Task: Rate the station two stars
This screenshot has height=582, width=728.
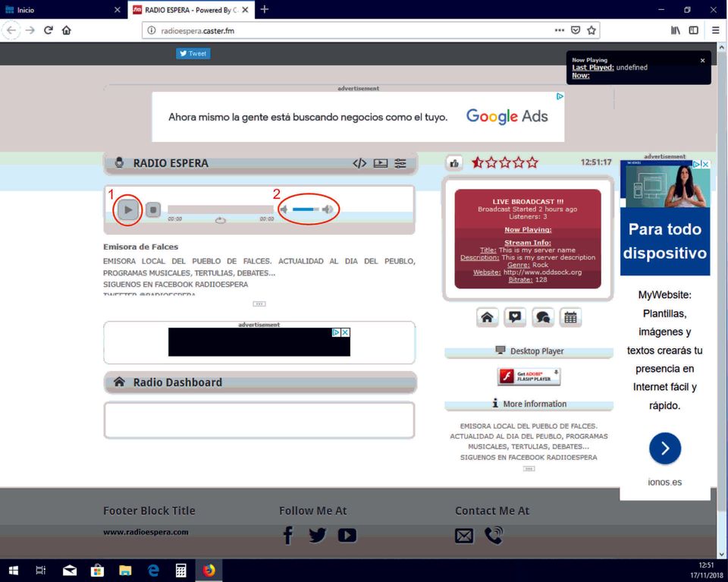Action: [x=491, y=162]
